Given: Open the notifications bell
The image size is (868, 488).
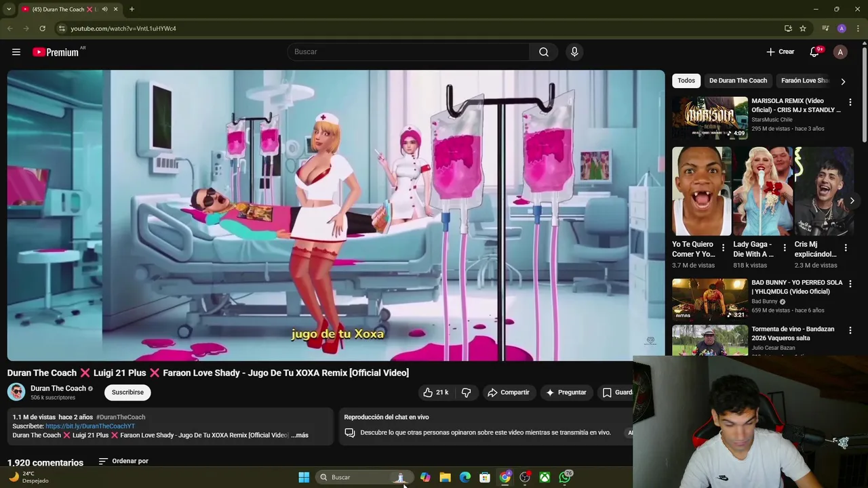Looking at the screenshot, I should pos(814,52).
